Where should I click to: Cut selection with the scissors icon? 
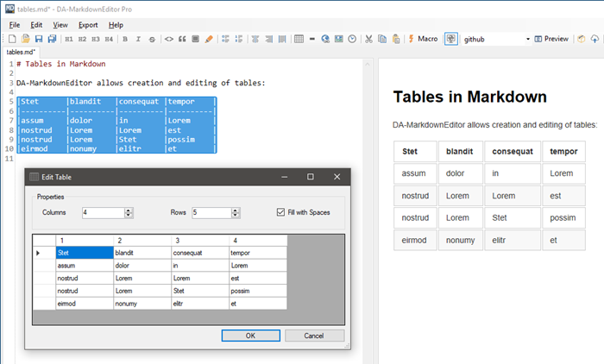click(x=368, y=39)
